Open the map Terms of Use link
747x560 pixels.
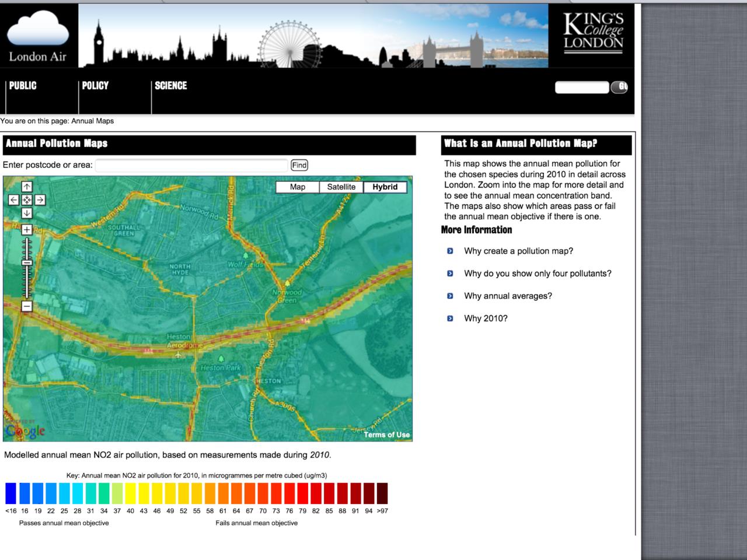(x=386, y=435)
